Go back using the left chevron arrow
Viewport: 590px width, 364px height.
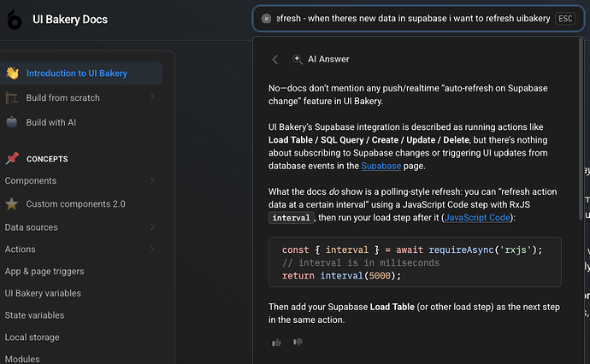point(274,60)
